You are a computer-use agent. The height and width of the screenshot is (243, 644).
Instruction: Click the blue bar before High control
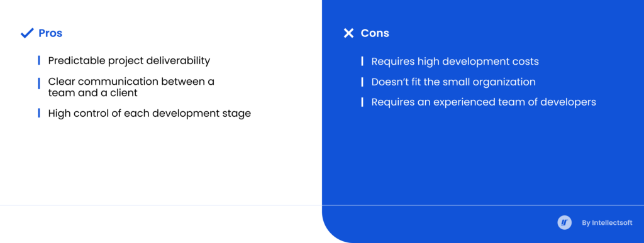tap(39, 113)
